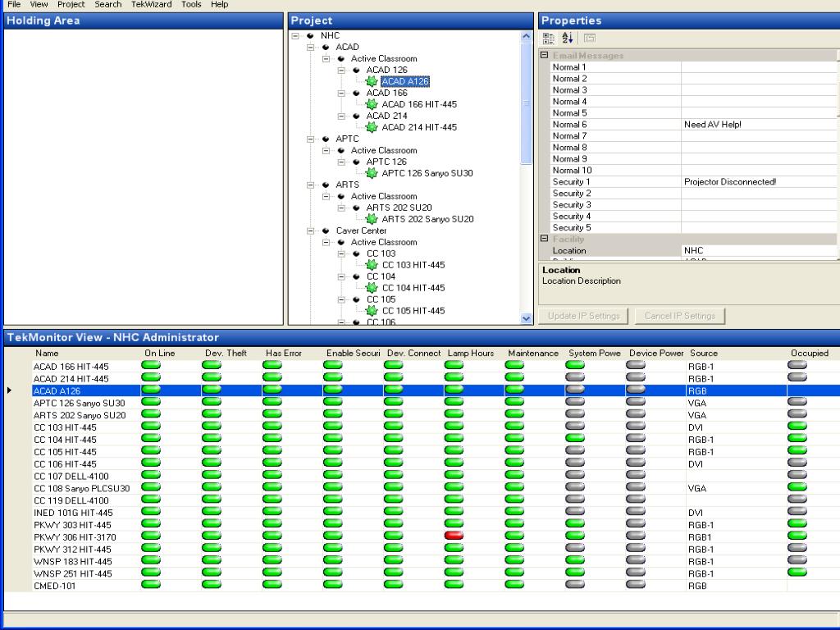The height and width of the screenshot is (630, 840).
Task: Collapse the ACAD 126 room node
Action: point(340,71)
